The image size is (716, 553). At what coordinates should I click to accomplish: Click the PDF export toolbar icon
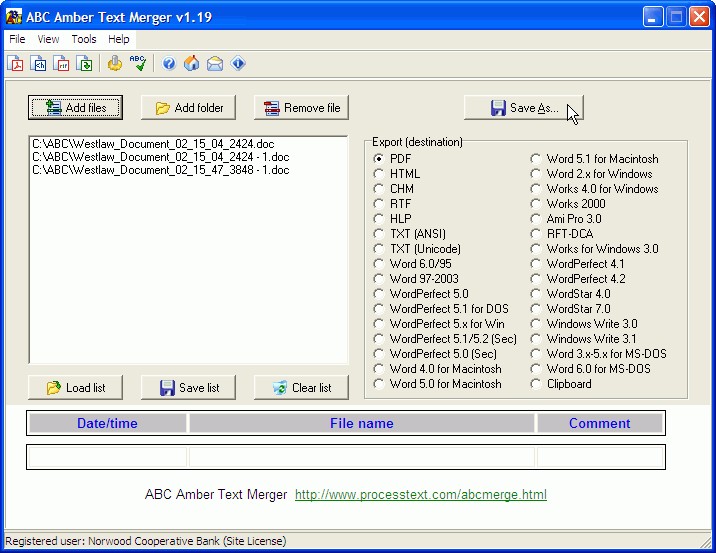(16, 64)
